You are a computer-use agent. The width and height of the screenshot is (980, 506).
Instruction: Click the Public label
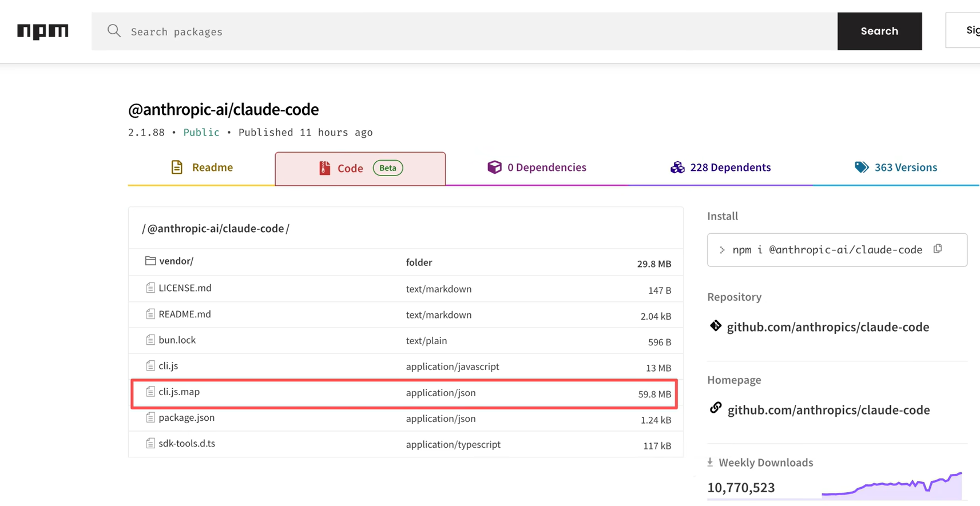(x=201, y=133)
